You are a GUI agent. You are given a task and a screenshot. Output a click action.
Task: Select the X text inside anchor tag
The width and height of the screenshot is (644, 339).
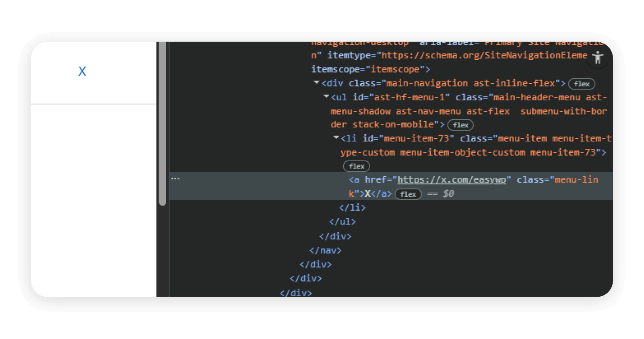(x=367, y=194)
